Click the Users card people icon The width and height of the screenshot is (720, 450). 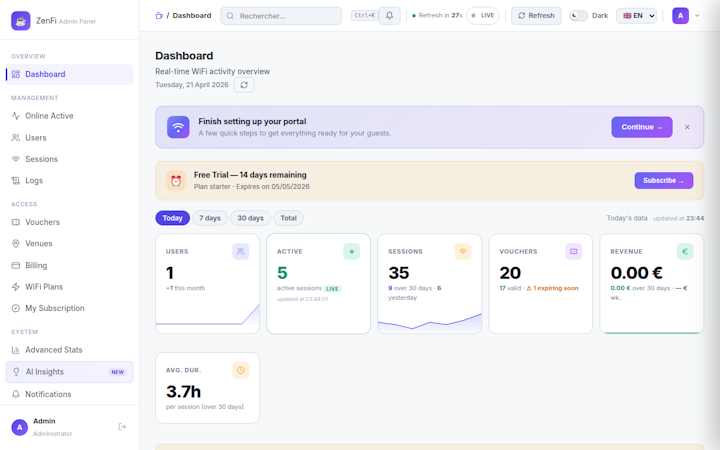241,251
